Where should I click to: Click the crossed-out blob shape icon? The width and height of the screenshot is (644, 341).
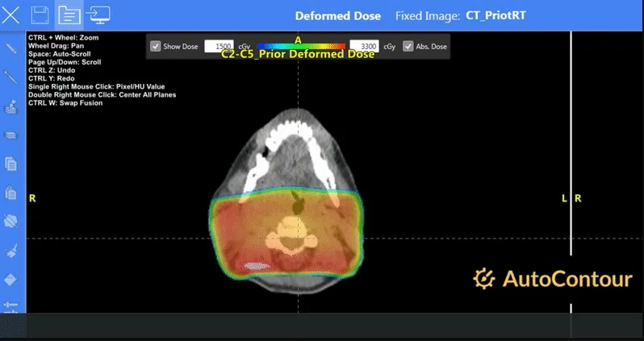pos(10,221)
